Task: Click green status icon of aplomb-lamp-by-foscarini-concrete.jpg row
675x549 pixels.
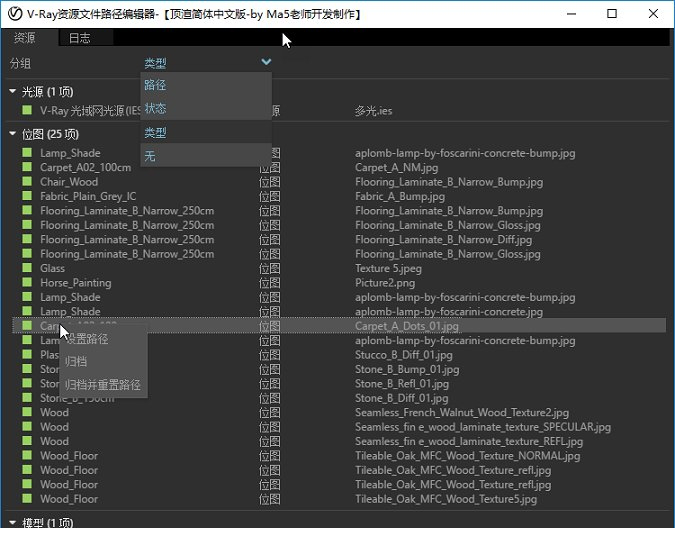Action: 27,311
